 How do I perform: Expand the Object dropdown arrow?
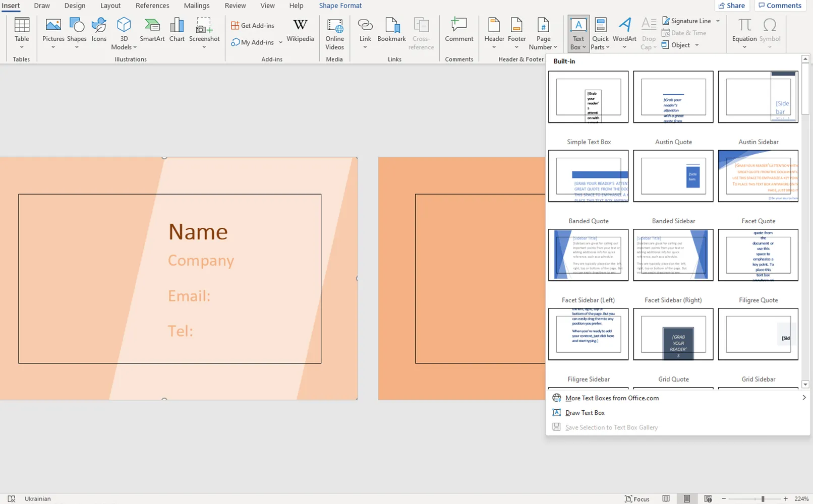pos(697,45)
